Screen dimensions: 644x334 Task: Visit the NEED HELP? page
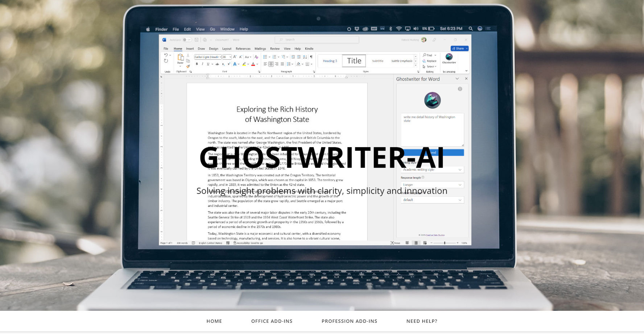(422, 321)
